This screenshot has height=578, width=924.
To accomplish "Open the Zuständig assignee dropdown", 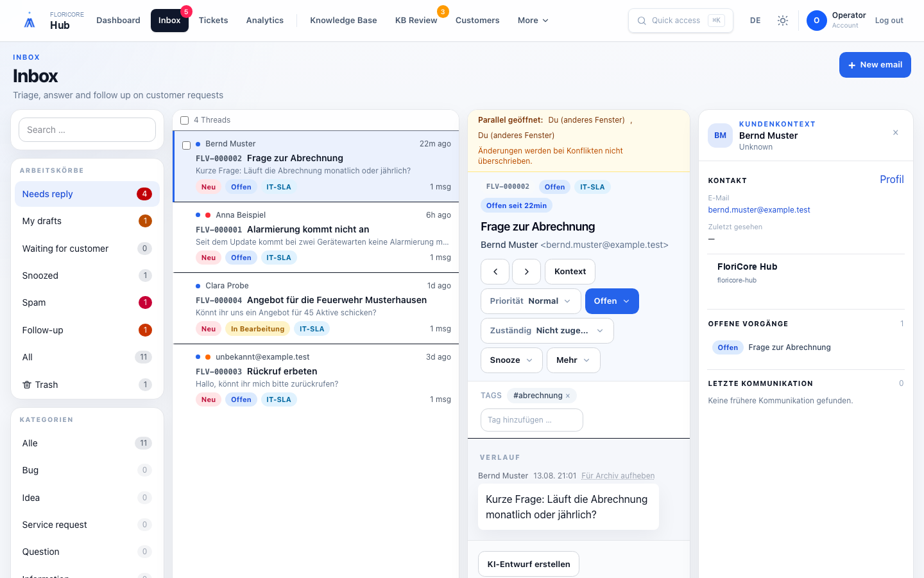I will pyautogui.click(x=547, y=331).
